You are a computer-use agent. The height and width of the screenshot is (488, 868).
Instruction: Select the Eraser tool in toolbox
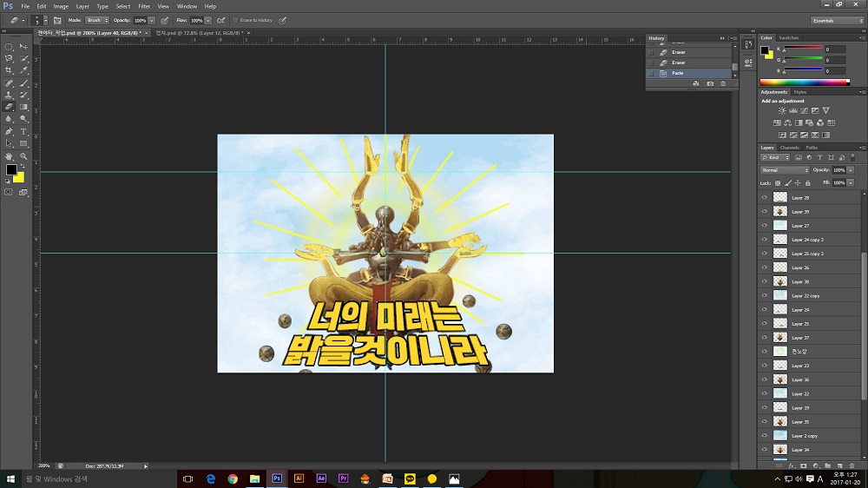point(9,107)
